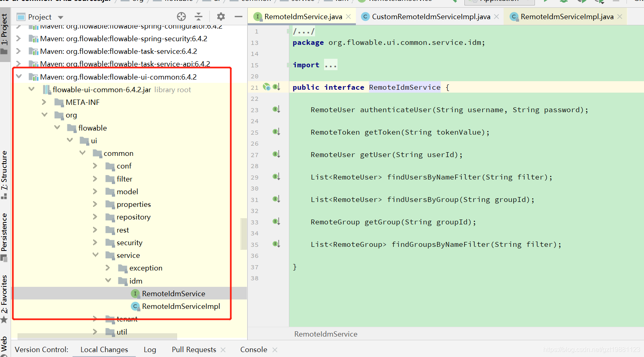This screenshot has width=644, height=357.
Task: Click RemoteIdmService breadcrumb below editor
Action: click(326, 334)
